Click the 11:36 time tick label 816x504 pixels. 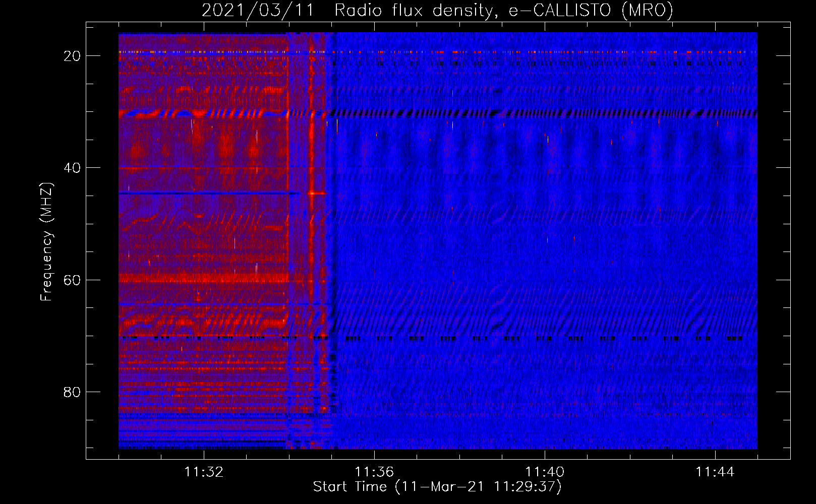pos(374,472)
